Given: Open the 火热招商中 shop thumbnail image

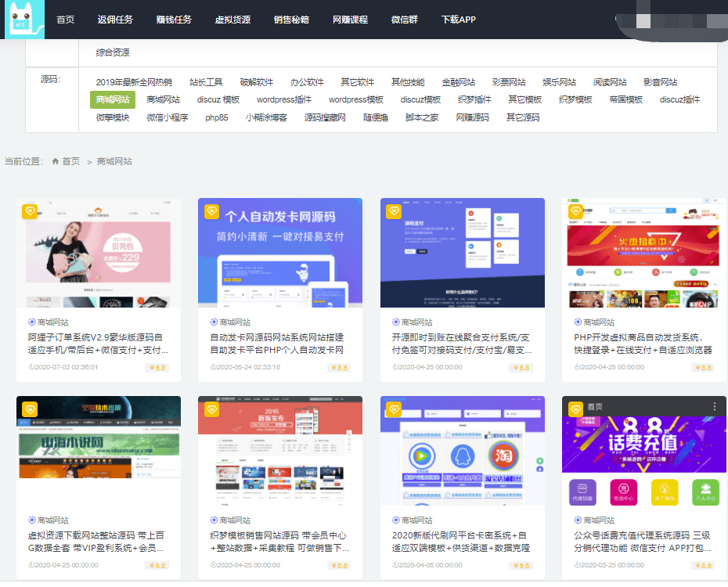Looking at the screenshot, I should tap(643, 254).
